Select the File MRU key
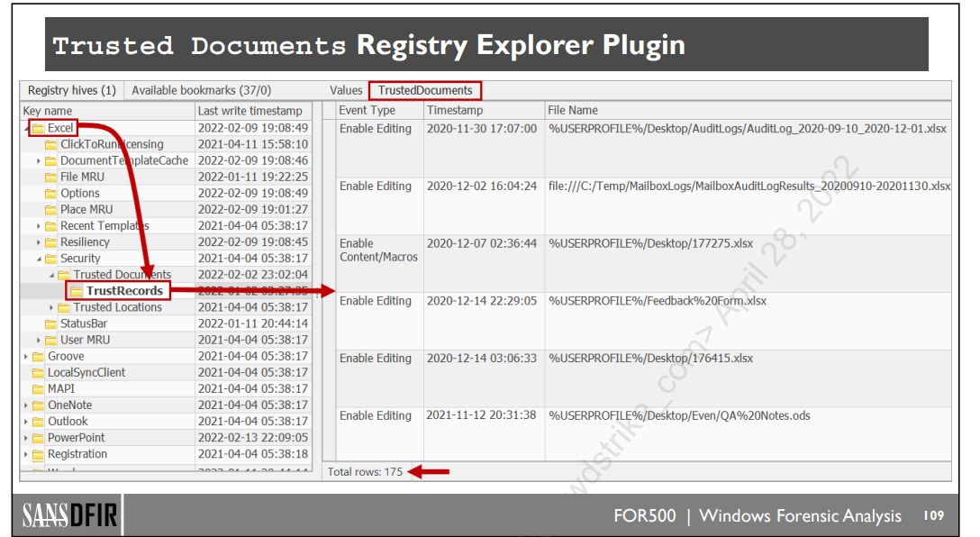The height and width of the screenshot is (537, 980). click(x=82, y=177)
